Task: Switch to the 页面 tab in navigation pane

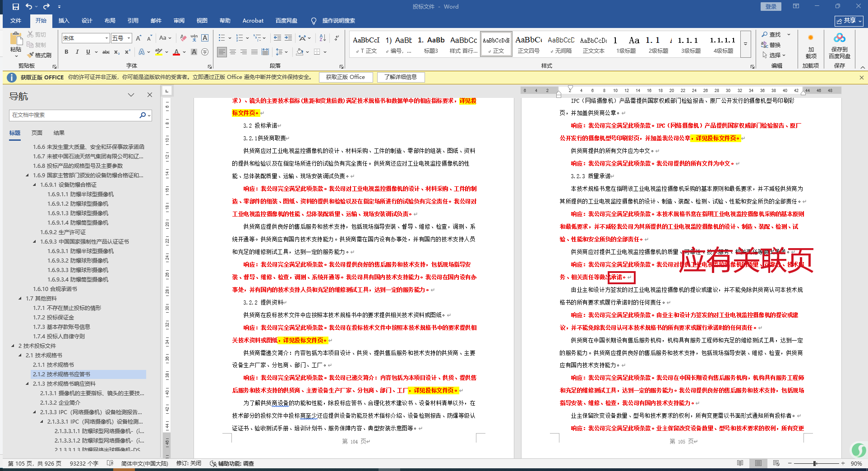Action: [x=37, y=133]
